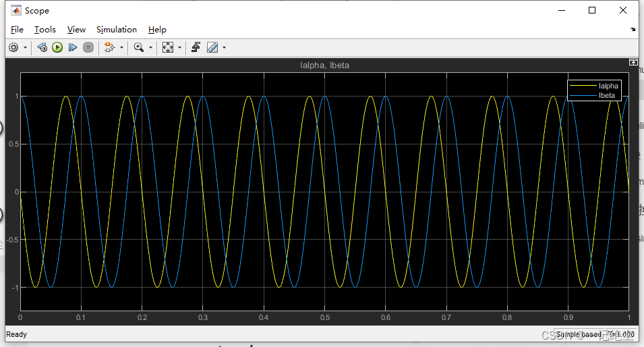
Task: Open the Simulation menu
Action: (x=117, y=30)
